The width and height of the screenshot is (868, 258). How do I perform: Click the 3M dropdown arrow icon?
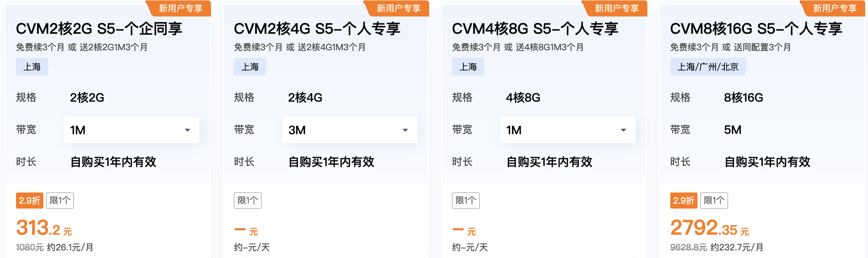click(405, 130)
